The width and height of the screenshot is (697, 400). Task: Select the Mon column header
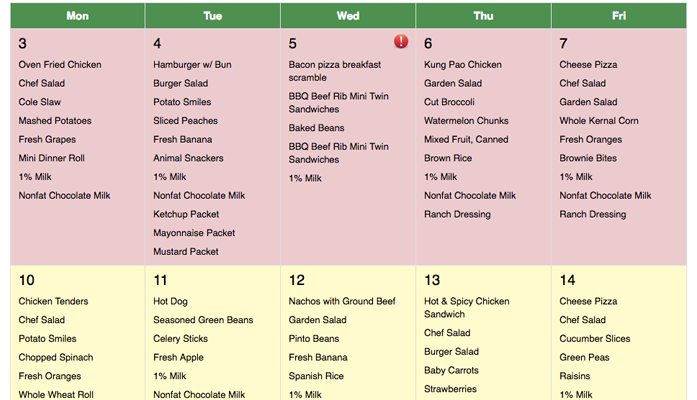77,16
